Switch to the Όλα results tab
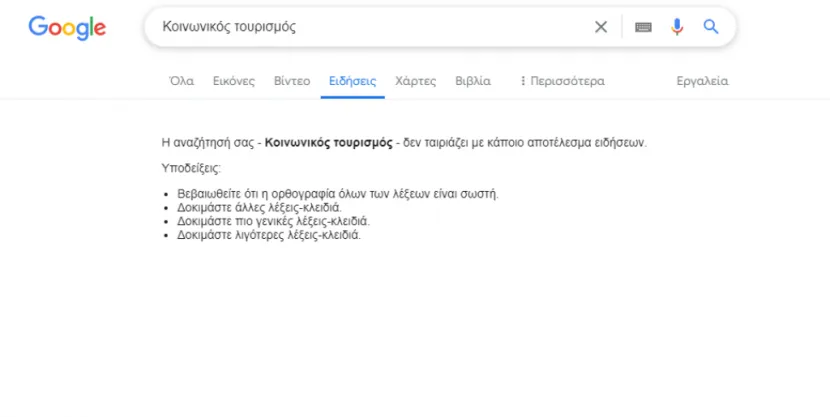 coord(182,81)
